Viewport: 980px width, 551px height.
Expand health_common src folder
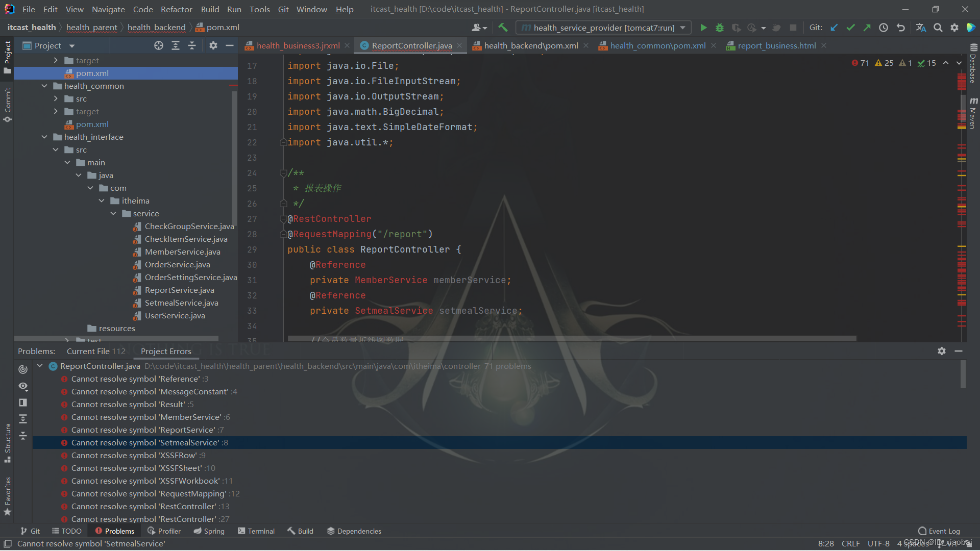tap(56, 98)
